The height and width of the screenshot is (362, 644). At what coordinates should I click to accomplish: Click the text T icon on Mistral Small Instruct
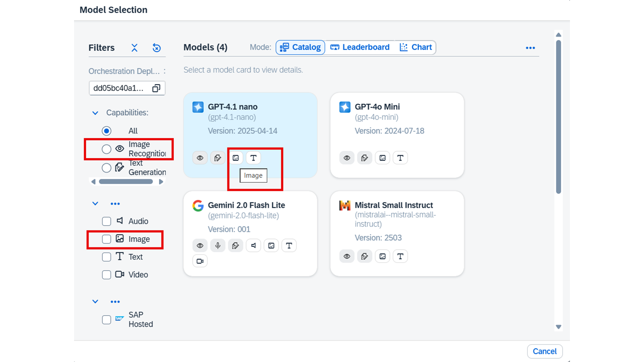[400, 256]
